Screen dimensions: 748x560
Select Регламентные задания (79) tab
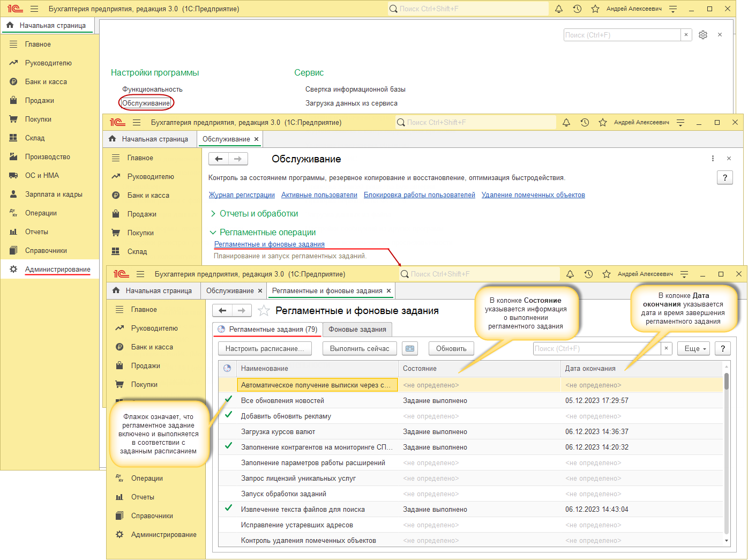pyautogui.click(x=267, y=329)
